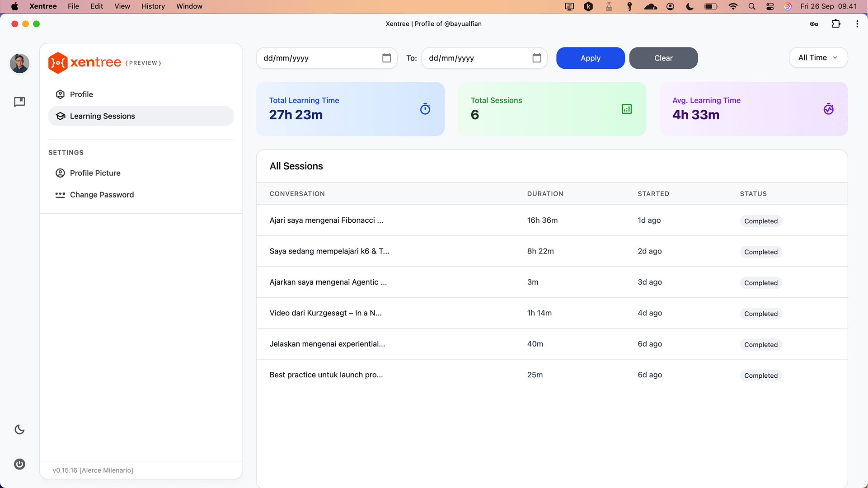Open calendar picker for To date
Screen dimensions: 868x488
[x=536, y=58]
